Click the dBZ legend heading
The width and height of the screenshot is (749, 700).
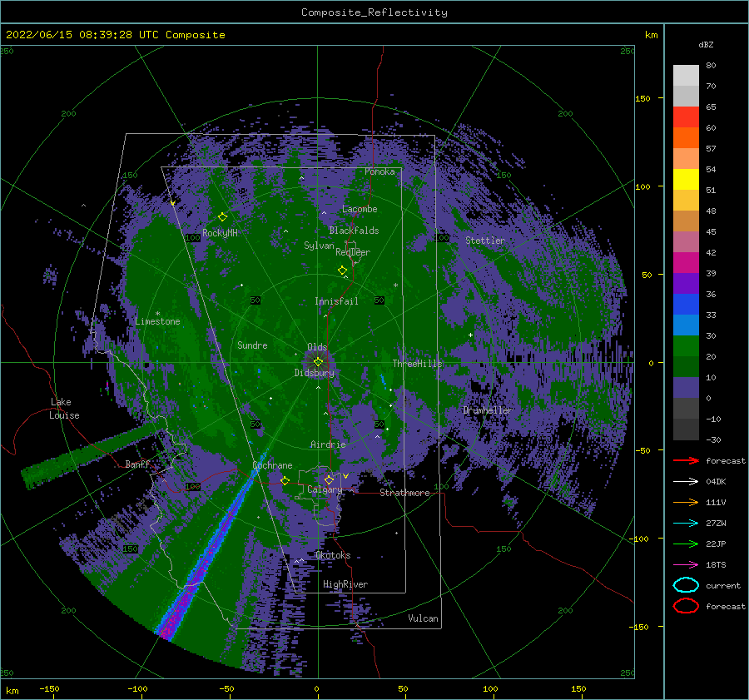point(706,45)
